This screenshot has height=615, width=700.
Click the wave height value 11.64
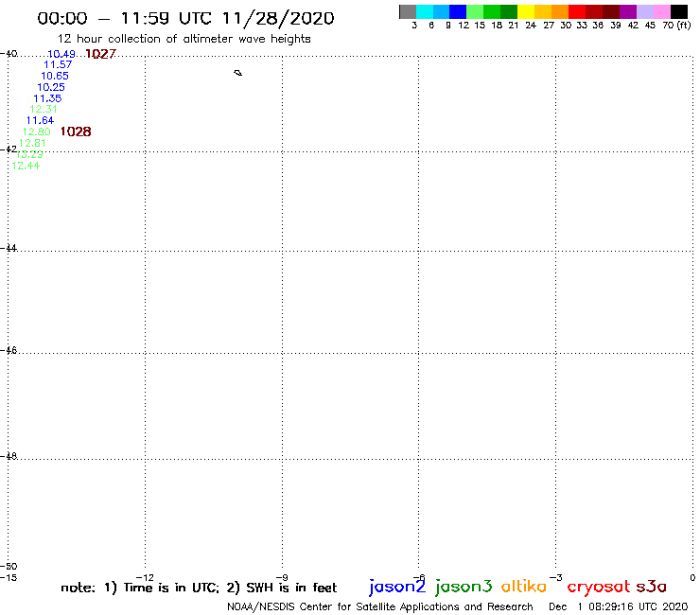(x=40, y=120)
